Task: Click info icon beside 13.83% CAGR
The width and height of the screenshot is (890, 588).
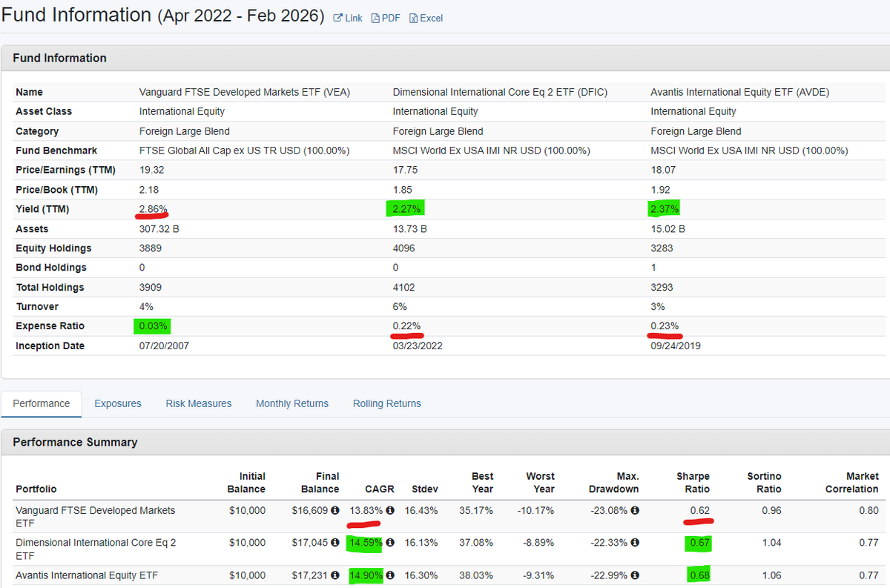Action: click(x=390, y=511)
